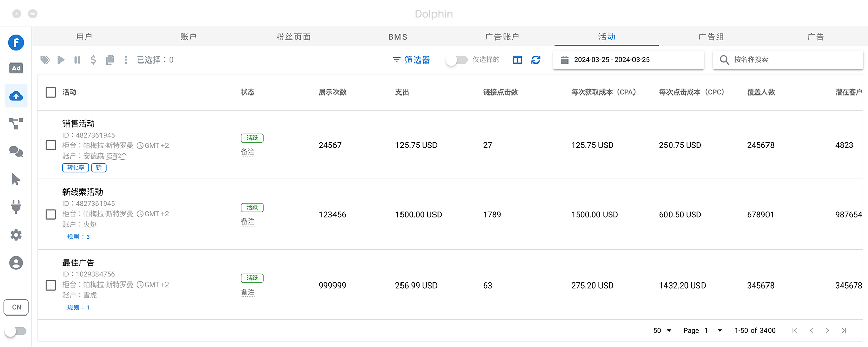Click the Facebook icon in the sidebar
The width and height of the screenshot is (868, 347).
pos(16,42)
